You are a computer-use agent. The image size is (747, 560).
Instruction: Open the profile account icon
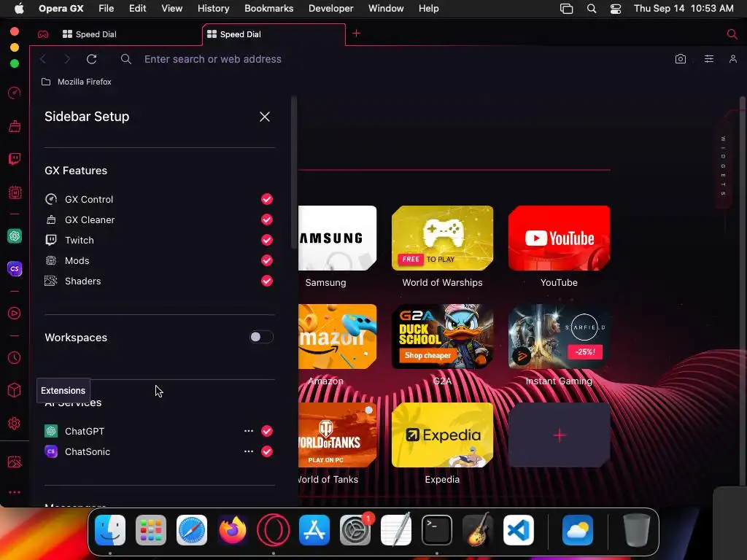pos(732,59)
